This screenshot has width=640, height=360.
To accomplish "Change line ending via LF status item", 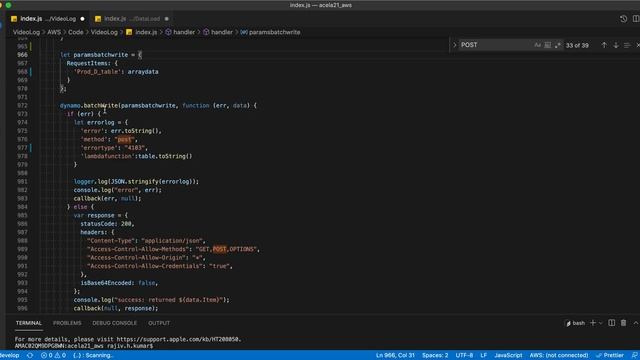I will 484,356.
